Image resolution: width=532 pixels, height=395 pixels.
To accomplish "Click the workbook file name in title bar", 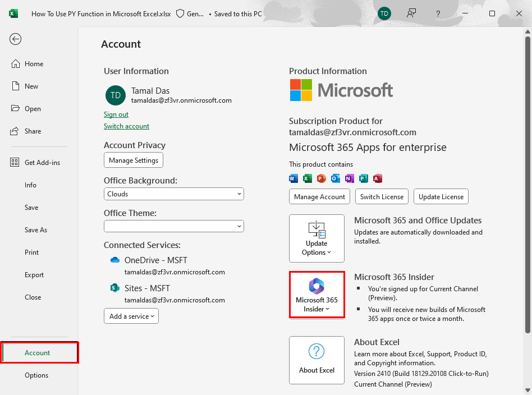I will pos(101,14).
